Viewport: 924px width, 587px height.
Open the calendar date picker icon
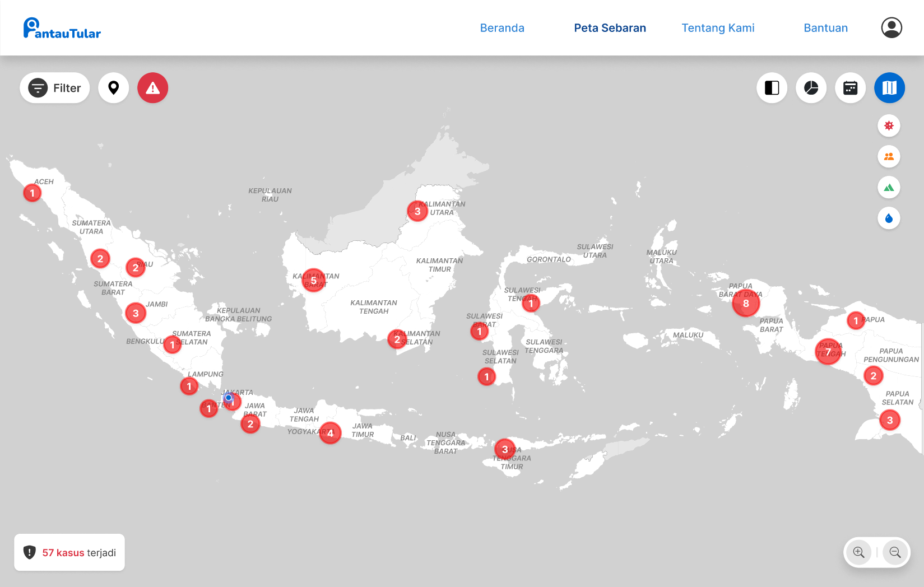pyautogui.click(x=850, y=88)
